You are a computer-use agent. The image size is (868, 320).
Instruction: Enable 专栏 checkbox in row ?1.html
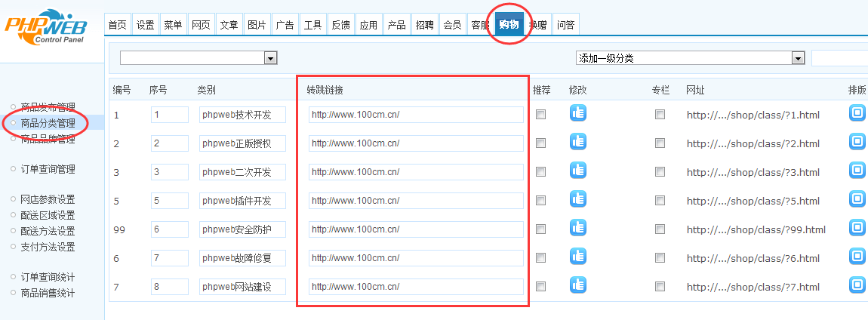[x=660, y=115]
